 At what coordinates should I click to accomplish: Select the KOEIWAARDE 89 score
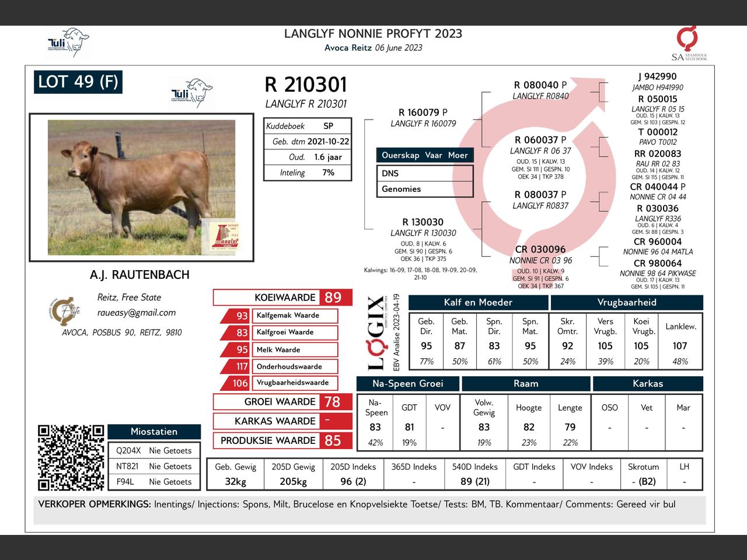[x=282, y=297]
